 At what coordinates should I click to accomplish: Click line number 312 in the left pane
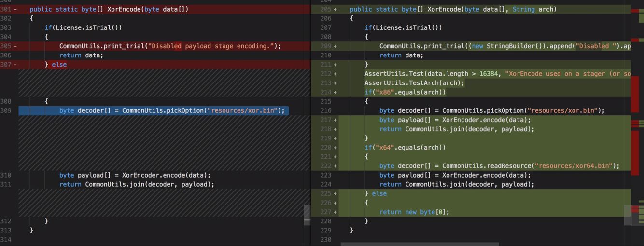[6, 221]
